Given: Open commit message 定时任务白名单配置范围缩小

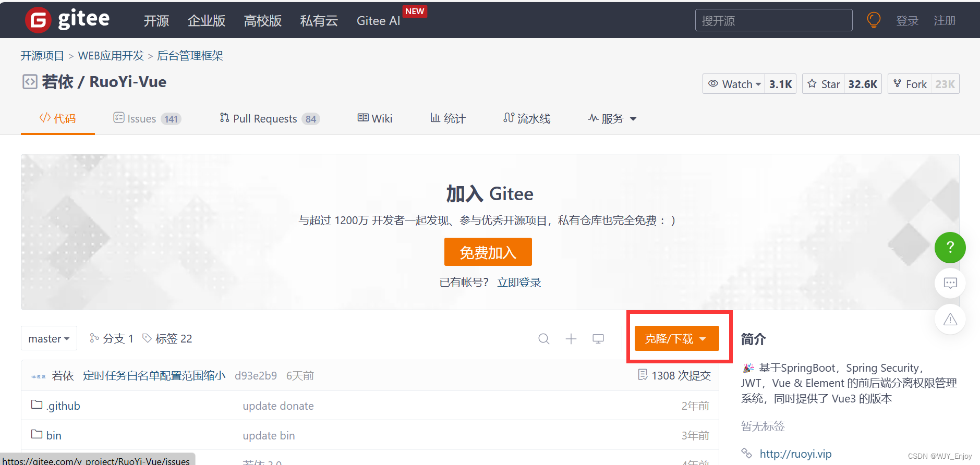Looking at the screenshot, I should coord(154,376).
